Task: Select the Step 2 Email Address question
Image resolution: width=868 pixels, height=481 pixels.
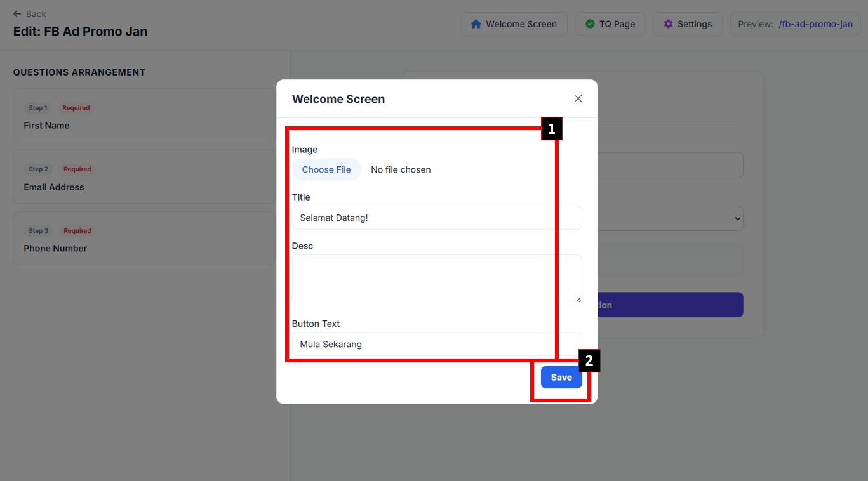Action: pyautogui.click(x=144, y=177)
